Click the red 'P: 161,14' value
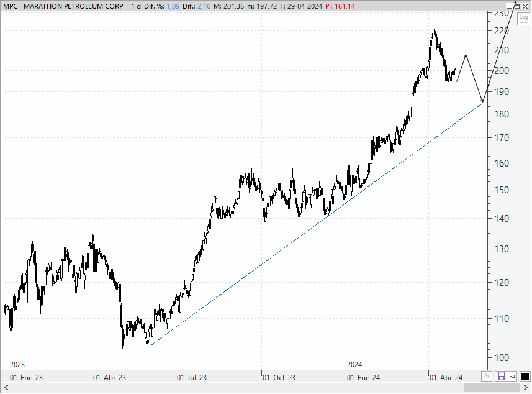The height and width of the screenshot is (394, 532). (x=340, y=6)
